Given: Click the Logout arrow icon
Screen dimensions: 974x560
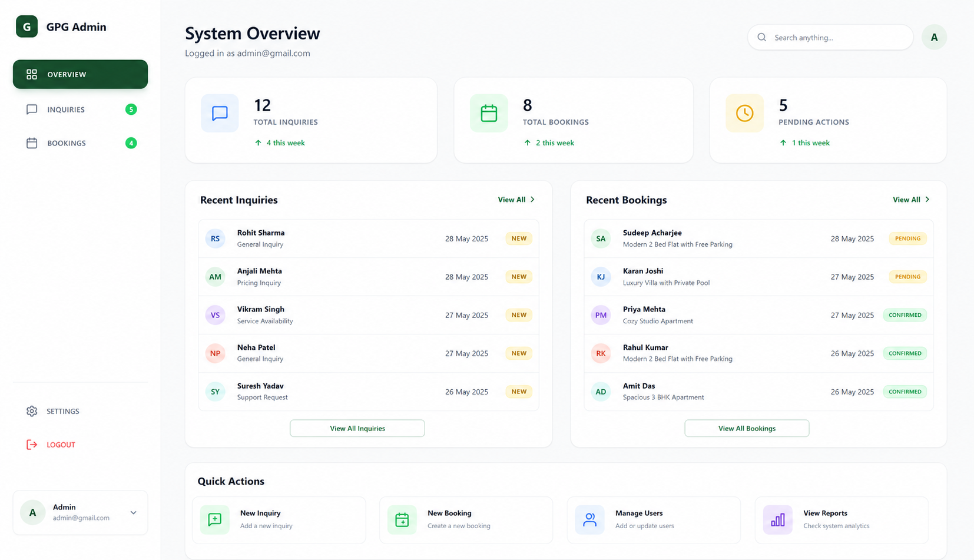Looking at the screenshot, I should click(32, 445).
